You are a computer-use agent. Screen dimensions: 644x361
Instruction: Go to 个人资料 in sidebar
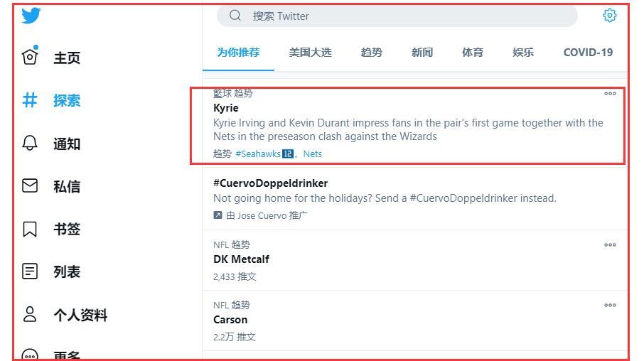coord(80,315)
